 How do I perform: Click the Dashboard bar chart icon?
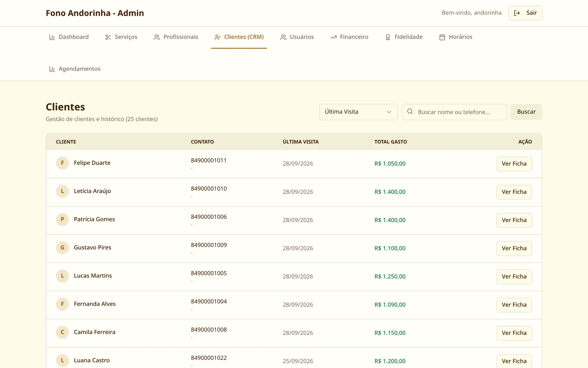52,37
